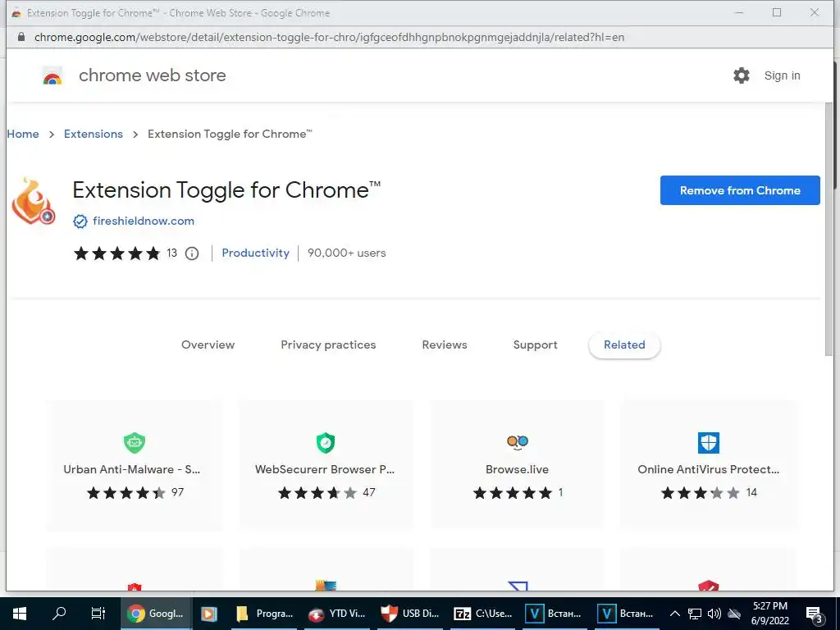Go to Extensions breadcrumb link
The width and height of the screenshot is (840, 630).
(94, 134)
